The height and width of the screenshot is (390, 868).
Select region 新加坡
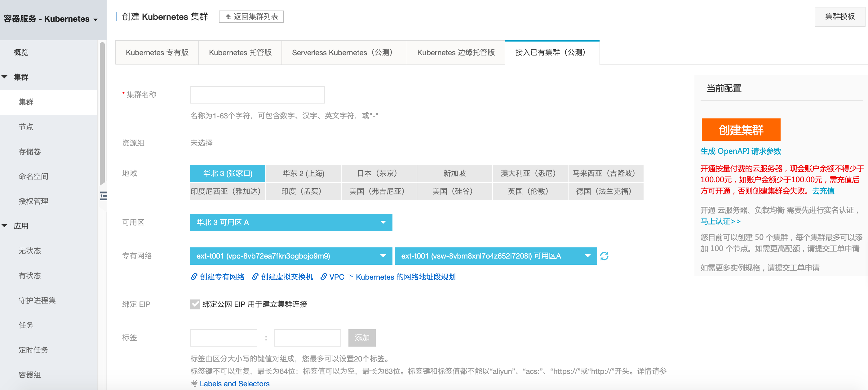tap(454, 174)
